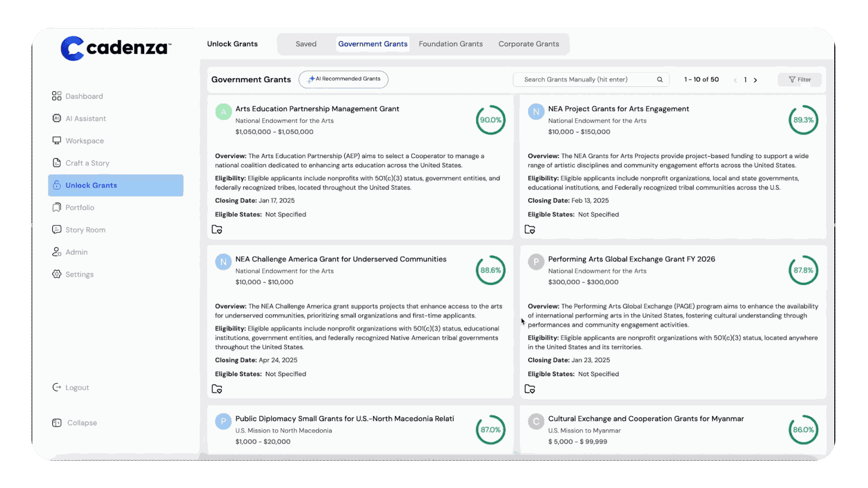The image size is (868, 488).
Task: Click the '$10,000 - $150,000' amount
Action: [x=579, y=132]
